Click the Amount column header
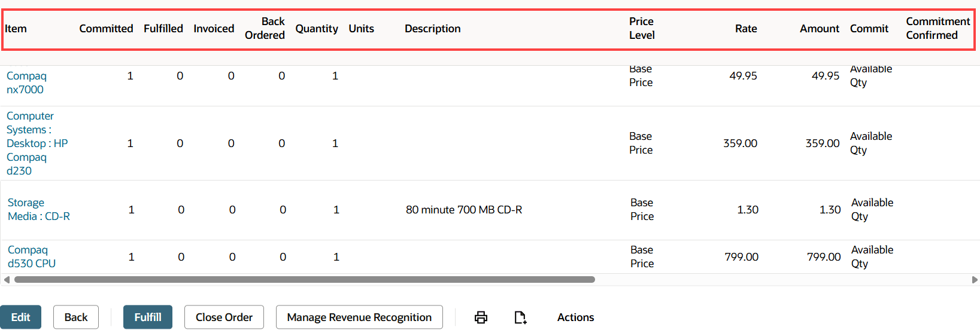Screen dimensions: 980x333 click(820, 29)
